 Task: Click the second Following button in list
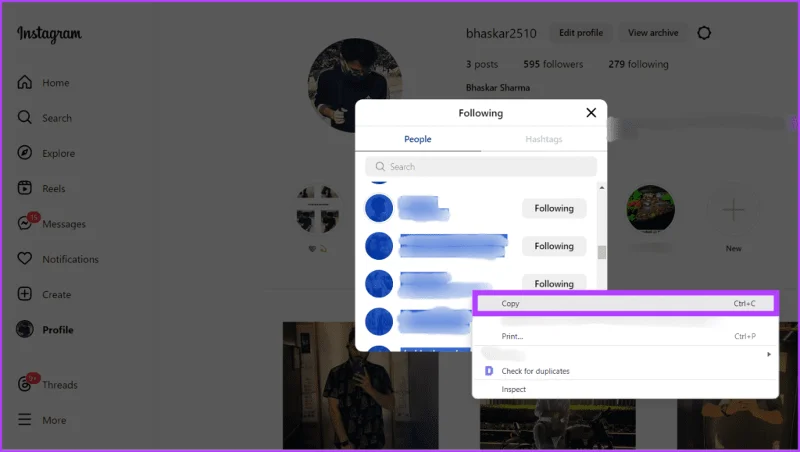pos(554,246)
